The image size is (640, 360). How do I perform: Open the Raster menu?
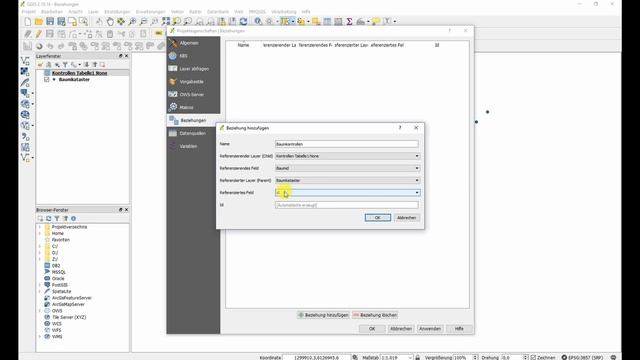(196, 12)
